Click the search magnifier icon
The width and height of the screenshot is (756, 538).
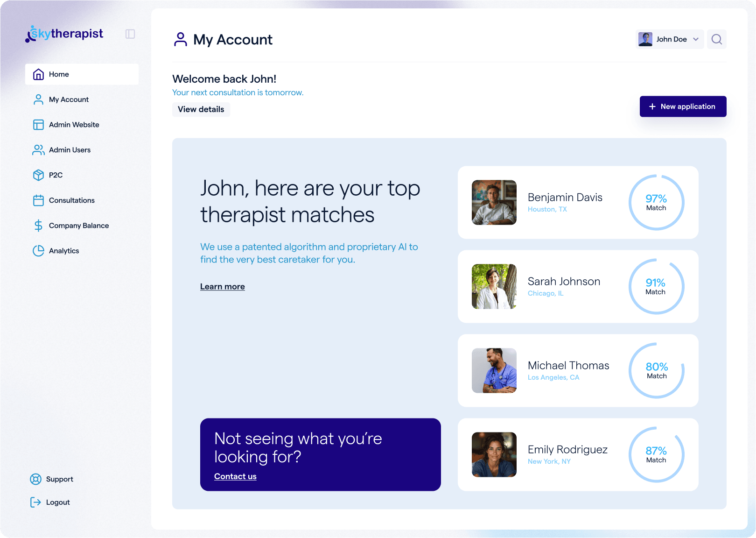716,39
